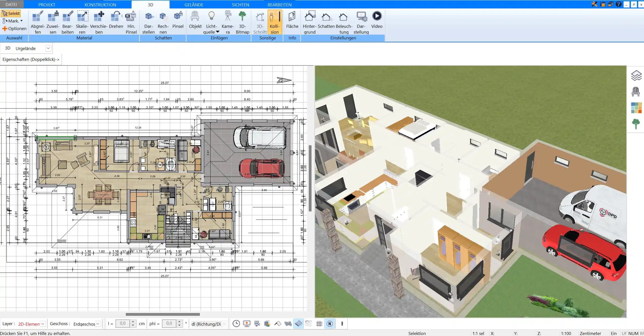Image resolution: width=644 pixels, height=336 pixels.
Task: Expand the Urgelände terrain dropdown
Action: (x=48, y=48)
